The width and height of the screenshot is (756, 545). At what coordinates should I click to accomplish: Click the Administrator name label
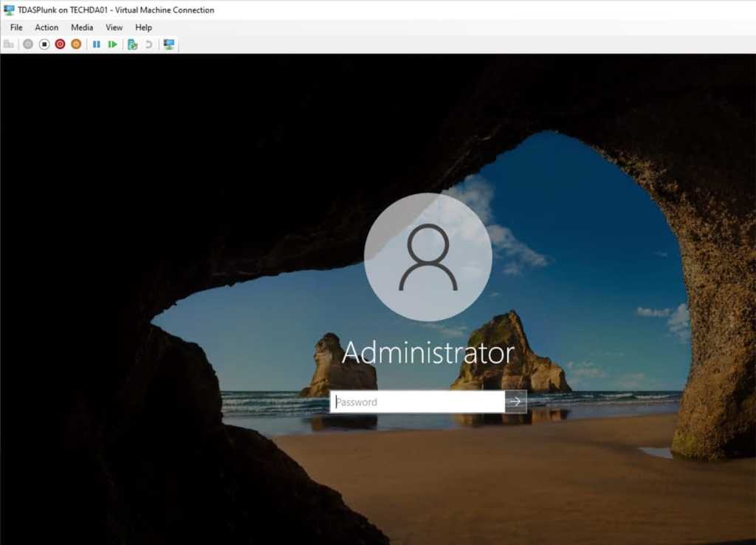[x=428, y=354]
